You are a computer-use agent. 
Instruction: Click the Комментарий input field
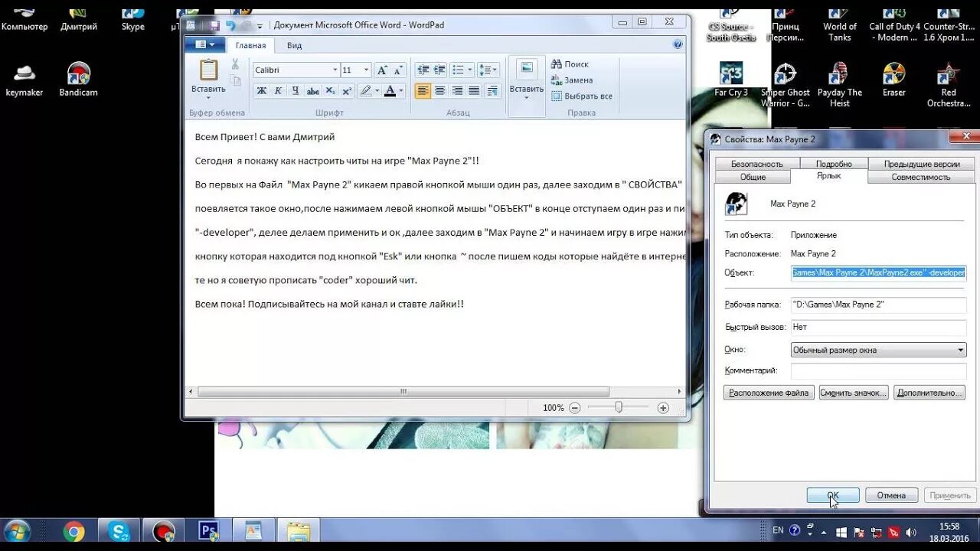coord(878,370)
